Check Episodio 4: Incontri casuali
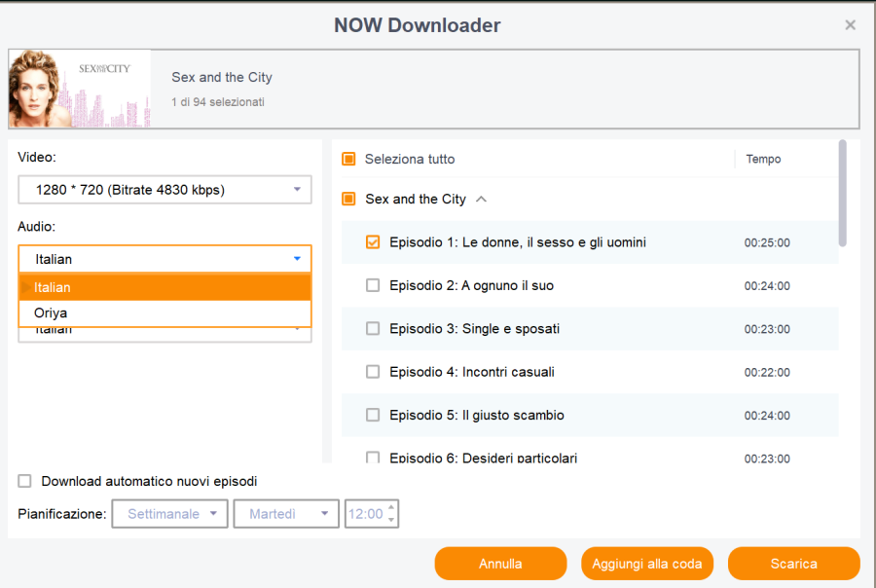This screenshot has width=876, height=588. [x=373, y=372]
